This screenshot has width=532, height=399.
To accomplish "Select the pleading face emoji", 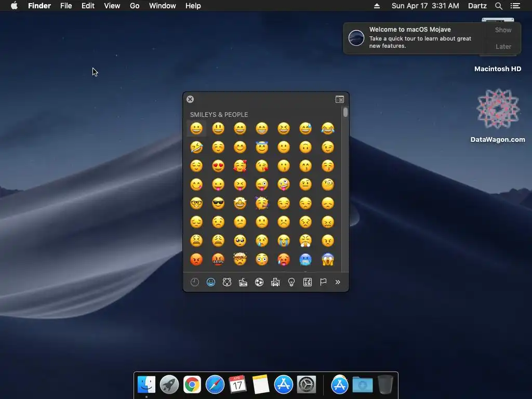I will coord(240,241).
